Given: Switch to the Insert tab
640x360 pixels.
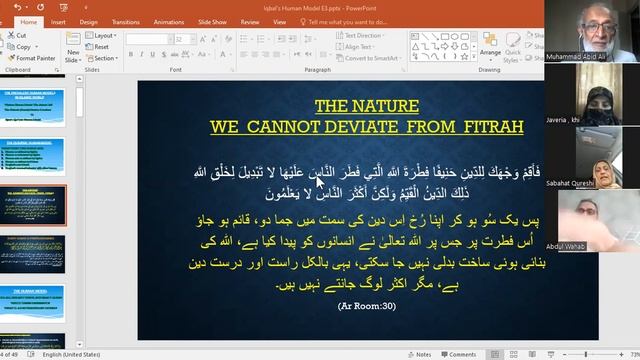Looking at the screenshot, I should (58, 22).
